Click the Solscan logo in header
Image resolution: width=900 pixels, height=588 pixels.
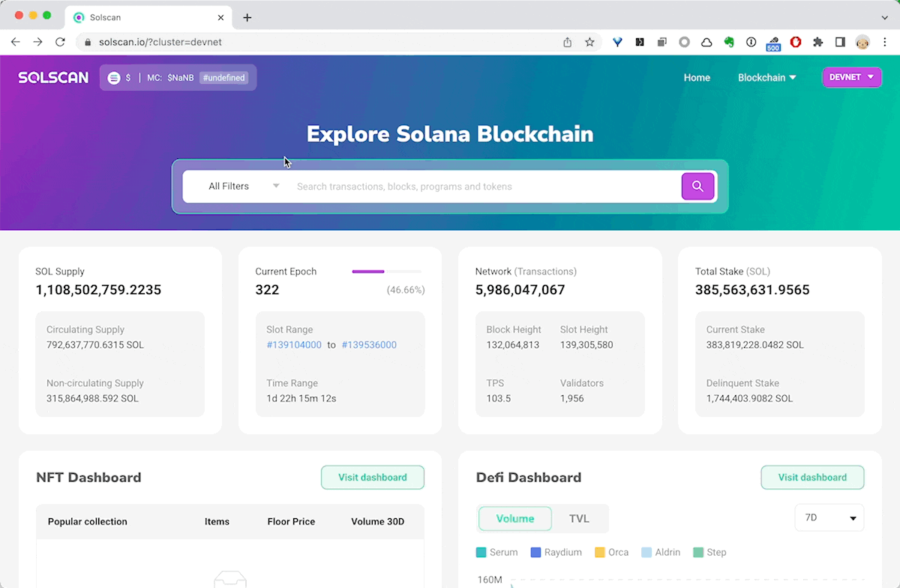click(53, 77)
